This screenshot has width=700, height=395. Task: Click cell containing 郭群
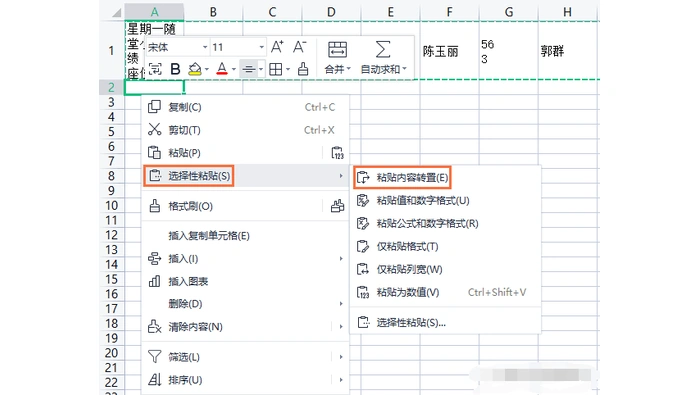tap(567, 50)
